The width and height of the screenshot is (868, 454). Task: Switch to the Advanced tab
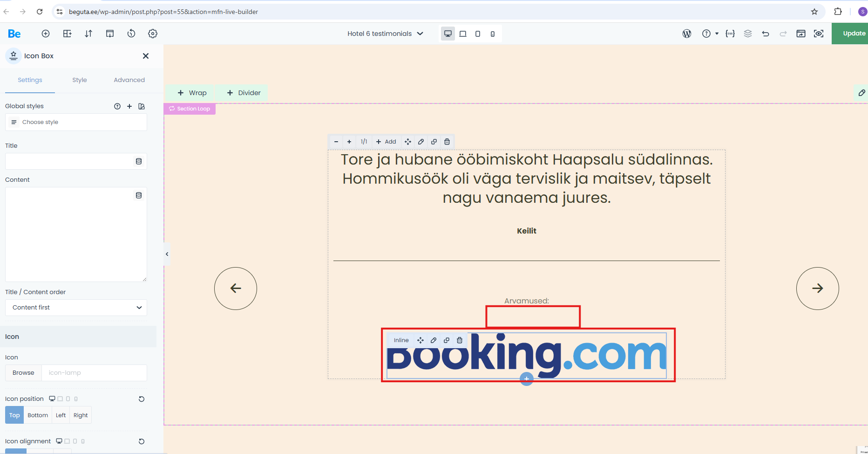point(129,80)
